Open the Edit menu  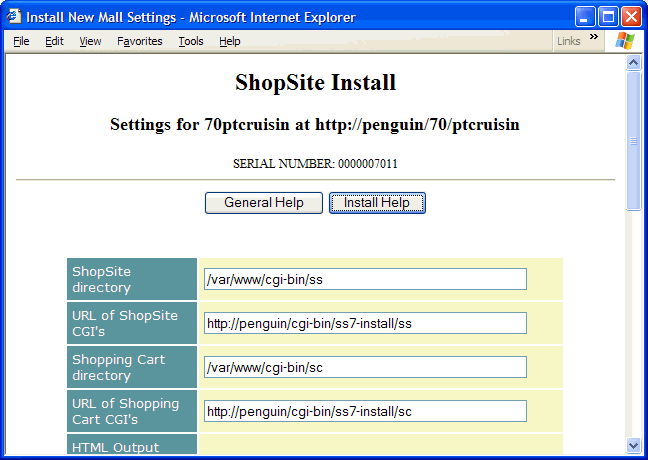click(x=54, y=41)
